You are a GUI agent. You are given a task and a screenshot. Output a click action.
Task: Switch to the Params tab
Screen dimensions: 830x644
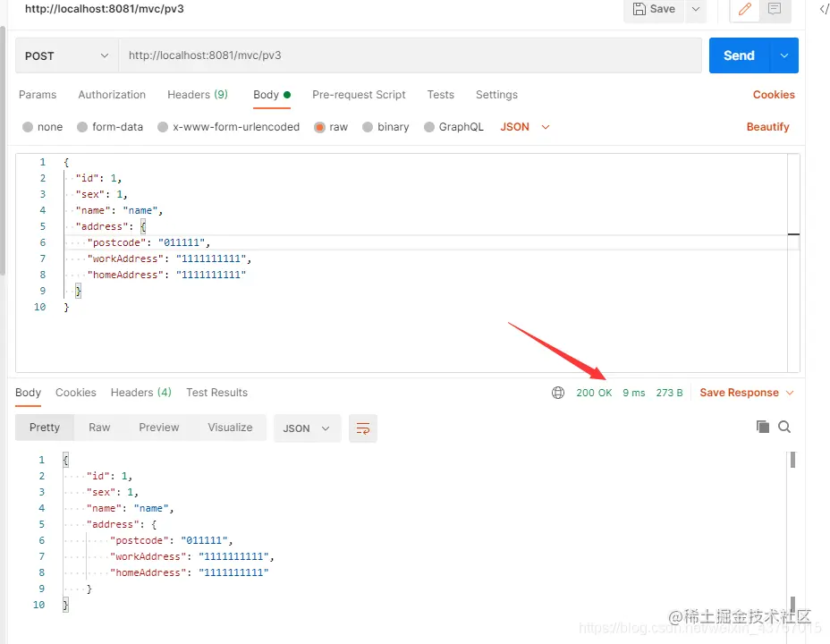[38, 95]
